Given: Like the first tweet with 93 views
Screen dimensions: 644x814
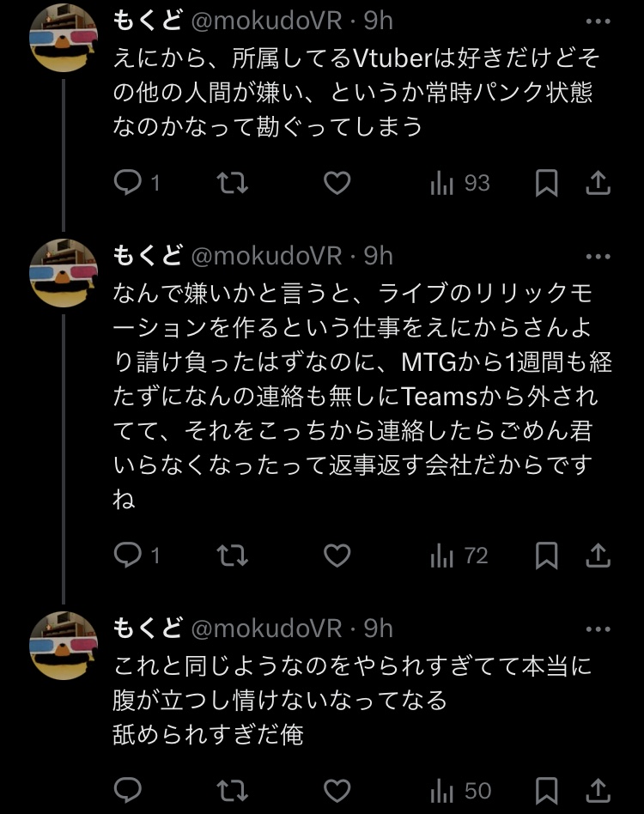Looking at the screenshot, I should [337, 183].
